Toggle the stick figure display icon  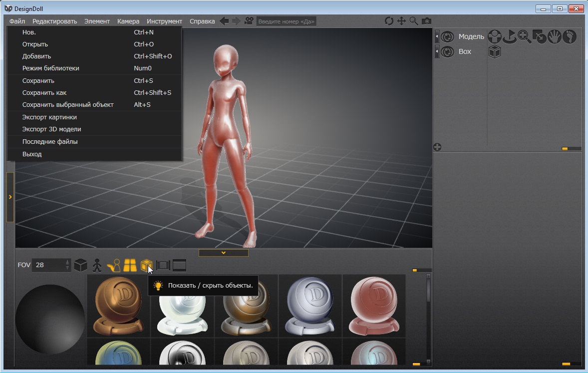97,265
